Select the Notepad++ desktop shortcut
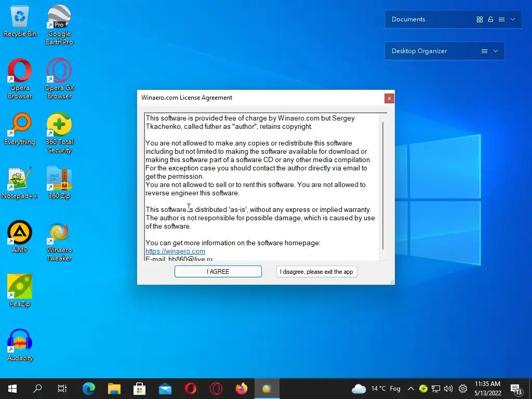 (x=20, y=183)
